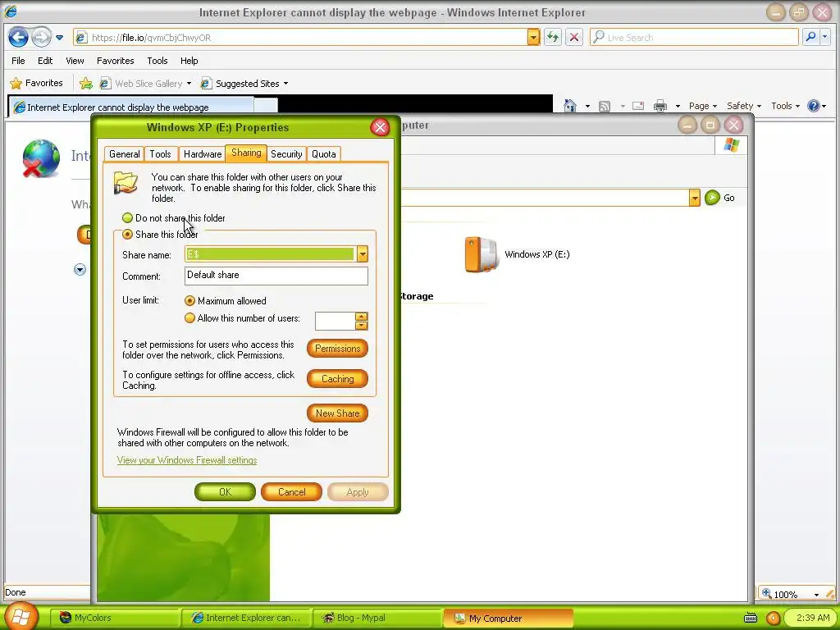This screenshot has height=630, width=840.
Task: Expand My Computer address bar dropdown
Action: click(695, 198)
